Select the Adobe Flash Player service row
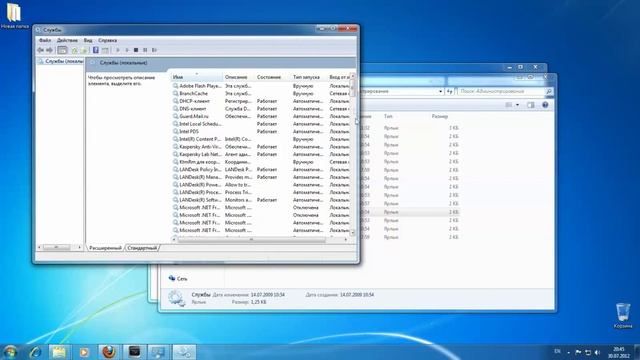Viewport: 640px width, 360px height. click(260, 86)
